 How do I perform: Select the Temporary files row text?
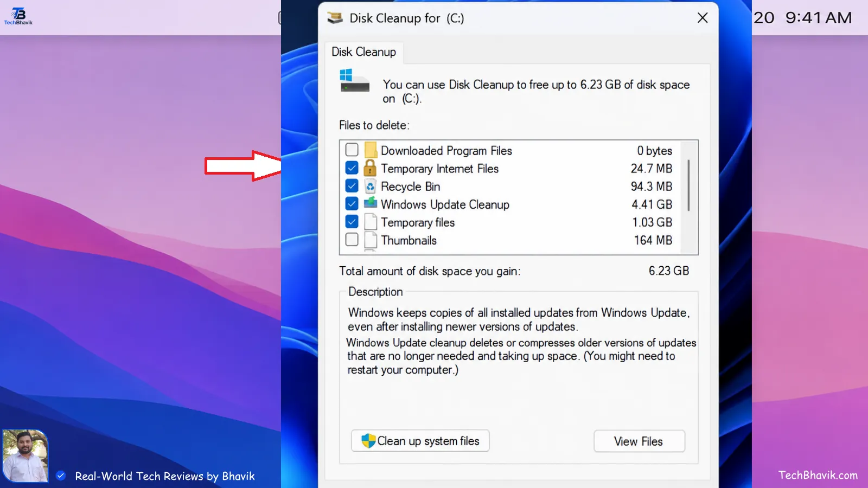coord(418,222)
